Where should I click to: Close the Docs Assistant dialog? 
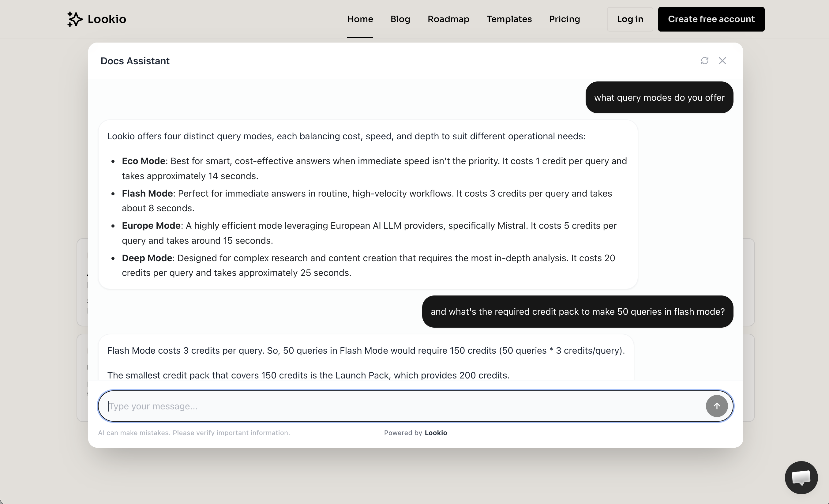[723, 61]
